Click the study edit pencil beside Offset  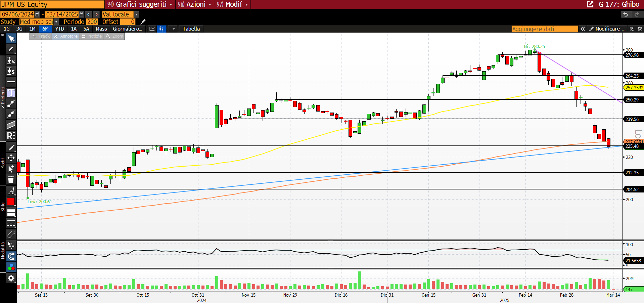pos(143,22)
